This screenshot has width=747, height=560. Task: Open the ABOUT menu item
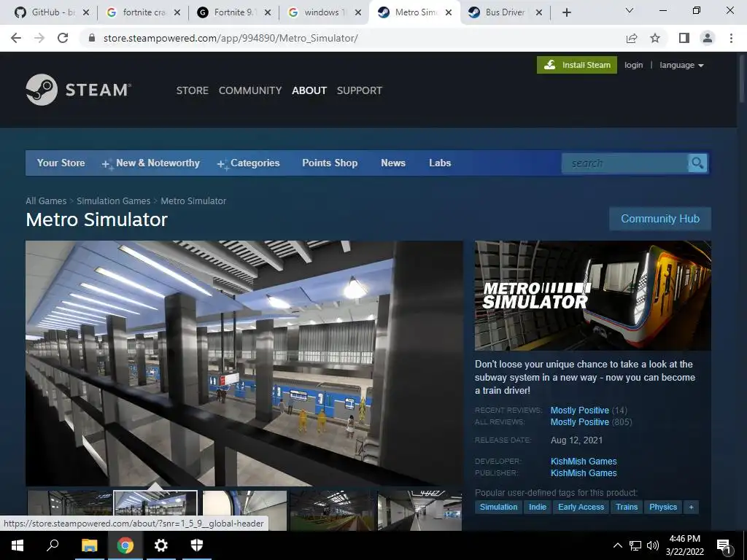pyautogui.click(x=309, y=90)
